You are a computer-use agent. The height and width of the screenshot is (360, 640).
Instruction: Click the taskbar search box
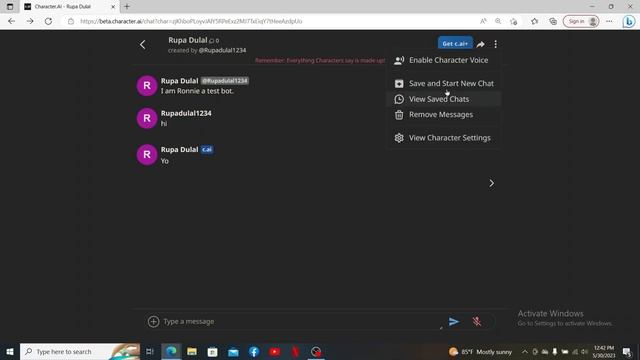(x=80, y=351)
